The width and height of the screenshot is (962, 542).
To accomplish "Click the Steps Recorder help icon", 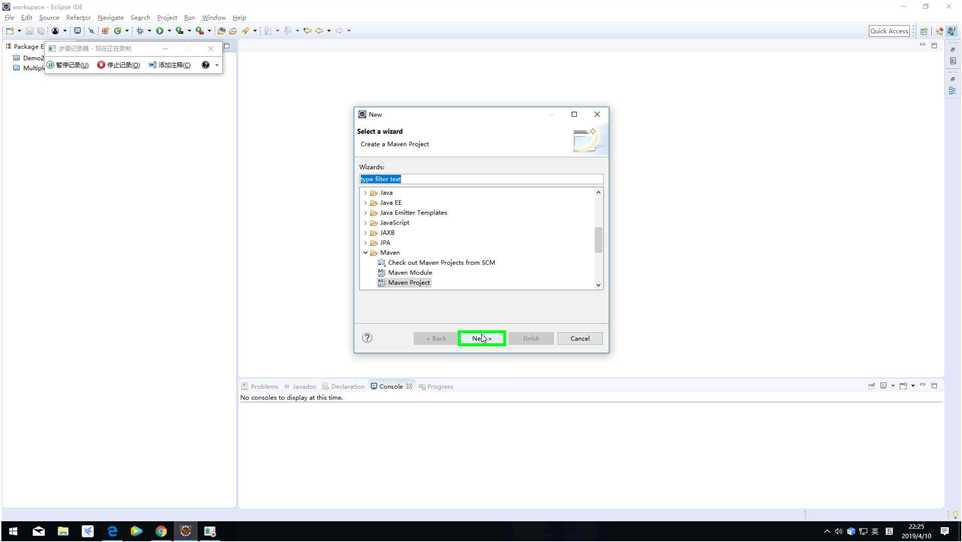I will 206,65.
